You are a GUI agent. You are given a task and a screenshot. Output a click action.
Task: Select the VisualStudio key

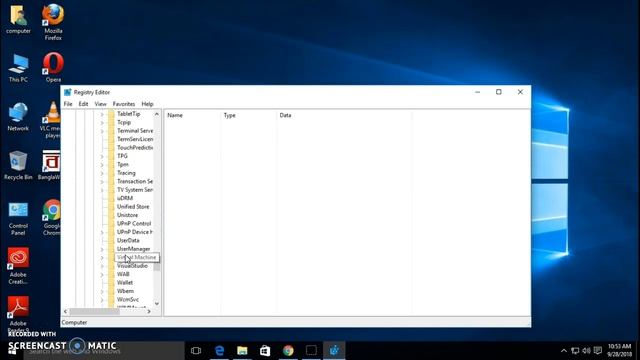[132, 266]
